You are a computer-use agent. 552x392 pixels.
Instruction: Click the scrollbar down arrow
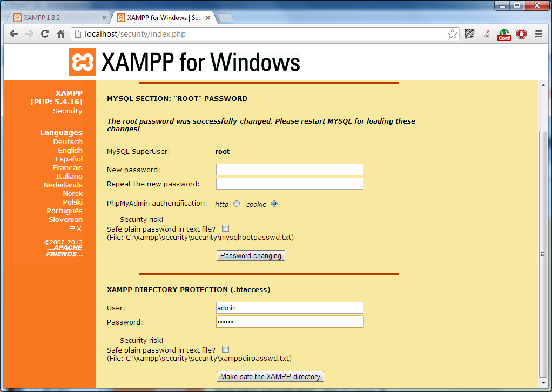543,383
